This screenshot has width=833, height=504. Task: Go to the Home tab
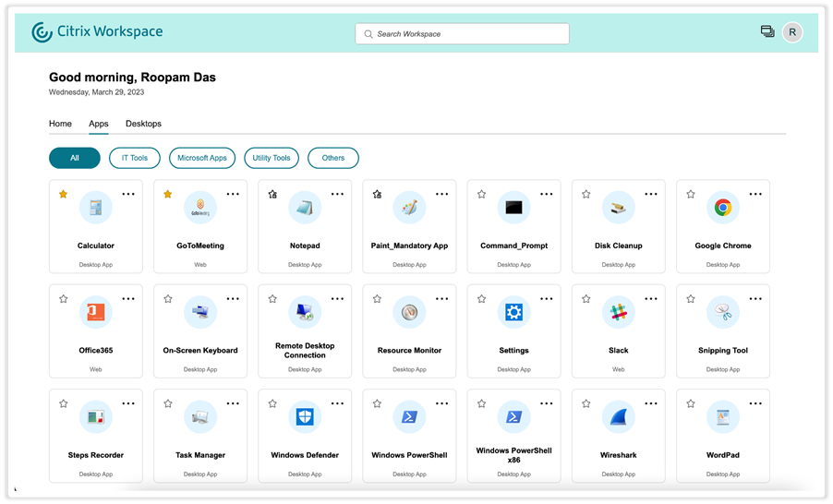coord(60,124)
